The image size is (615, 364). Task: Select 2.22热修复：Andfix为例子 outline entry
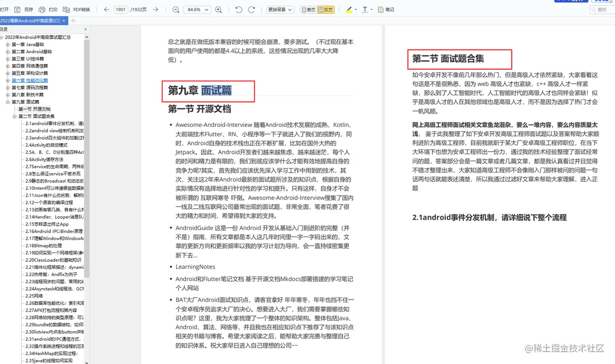point(51,274)
